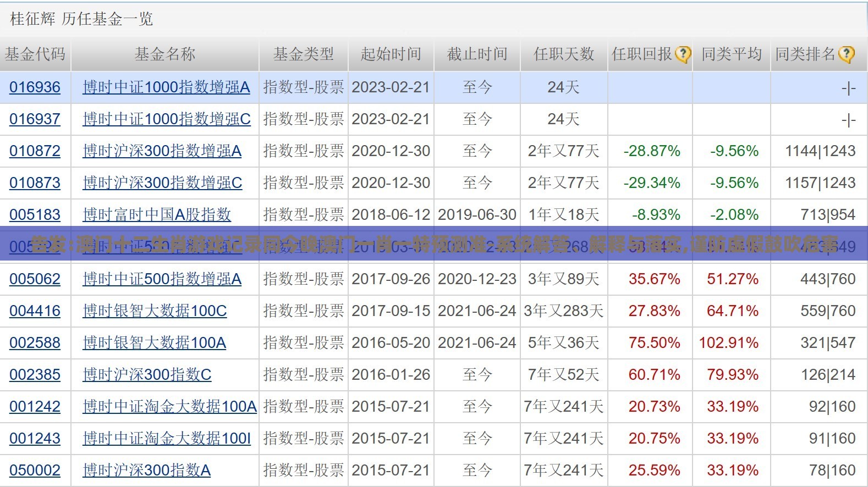Screen dimensions: 868x487
Task: Select the 126|214 ranking cell
Action: [828, 375]
